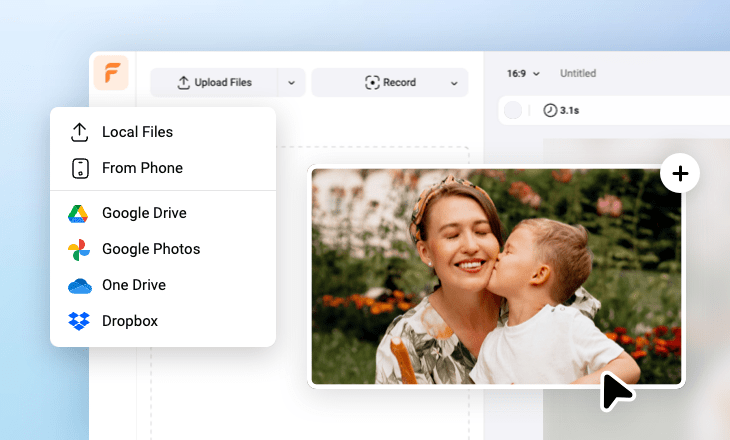
Task: Click the orange F app logo
Action: click(111, 73)
